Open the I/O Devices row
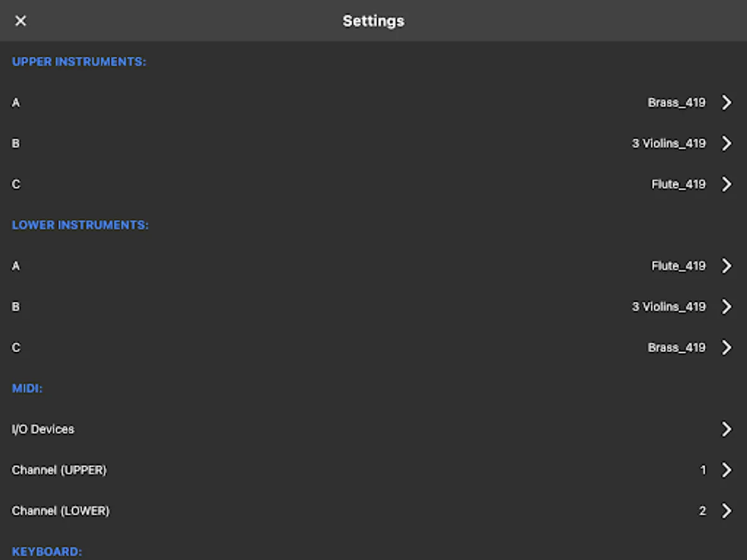 coord(43,429)
